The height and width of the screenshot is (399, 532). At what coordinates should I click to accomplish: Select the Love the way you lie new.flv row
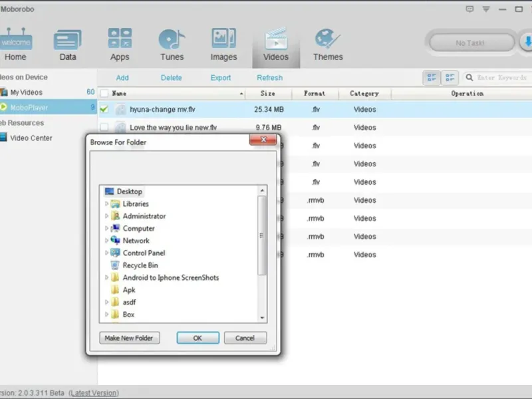click(x=315, y=127)
